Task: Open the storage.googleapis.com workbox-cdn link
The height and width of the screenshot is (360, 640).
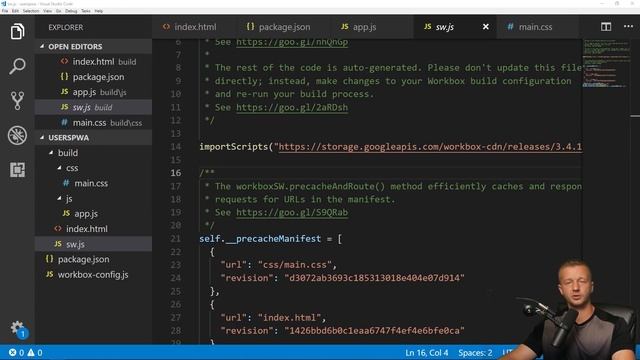Action: tap(430, 147)
